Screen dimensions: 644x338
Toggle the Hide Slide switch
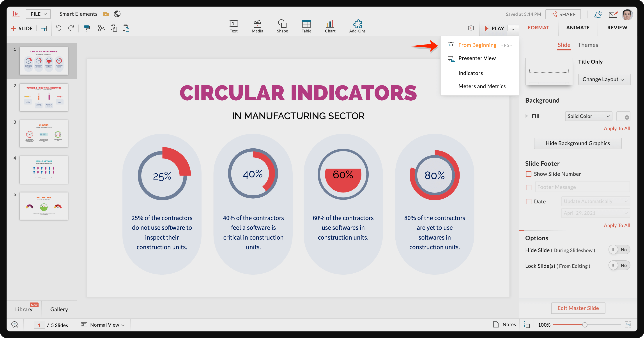click(619, 249)
